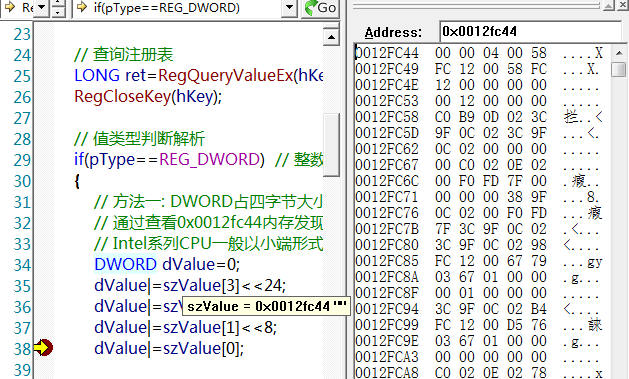
Task: Click the line dValue|=szValue[3]<<24;
Action: pyautogui.click(x=190, y=286)
